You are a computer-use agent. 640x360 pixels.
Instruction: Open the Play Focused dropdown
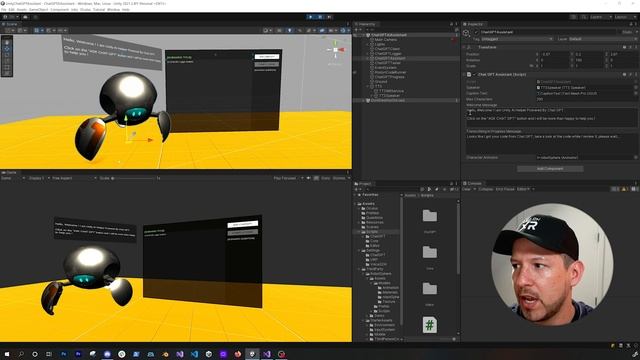pos(289,178)
